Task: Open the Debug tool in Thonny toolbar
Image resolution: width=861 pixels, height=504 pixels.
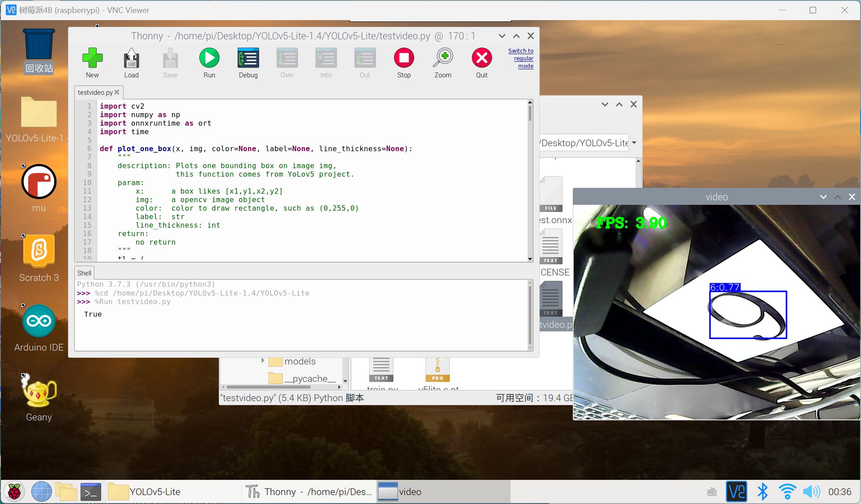Action: pyautogui.click(x=248, y=63)
